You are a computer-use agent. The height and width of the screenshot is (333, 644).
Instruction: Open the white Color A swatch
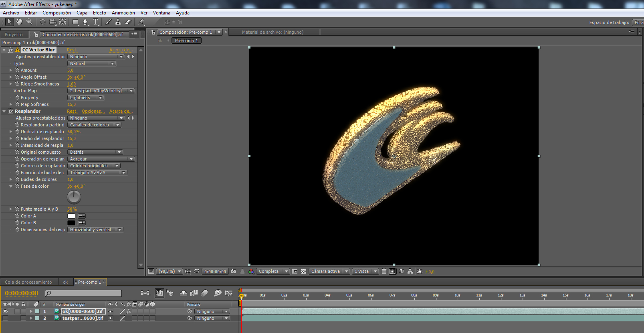point(71,216)
